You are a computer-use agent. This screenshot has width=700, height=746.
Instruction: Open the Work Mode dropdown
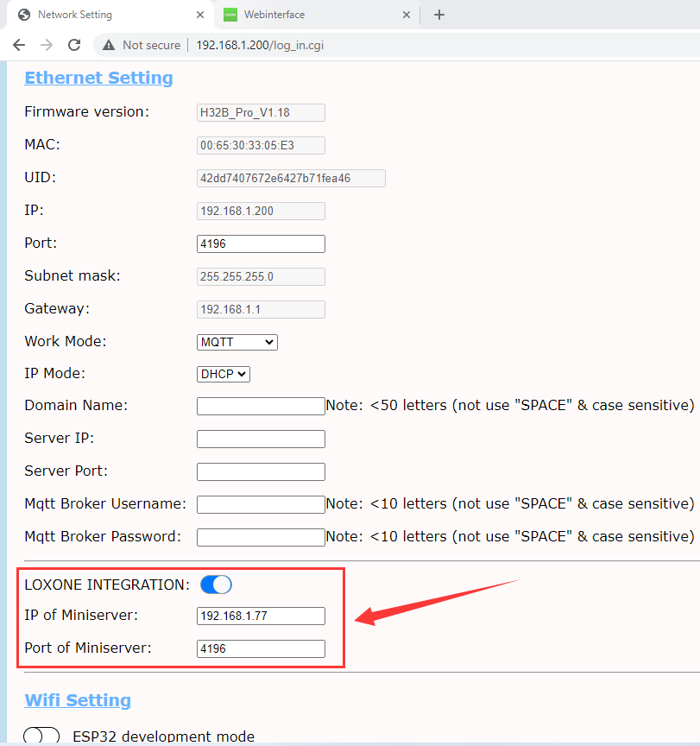point(237,342)
